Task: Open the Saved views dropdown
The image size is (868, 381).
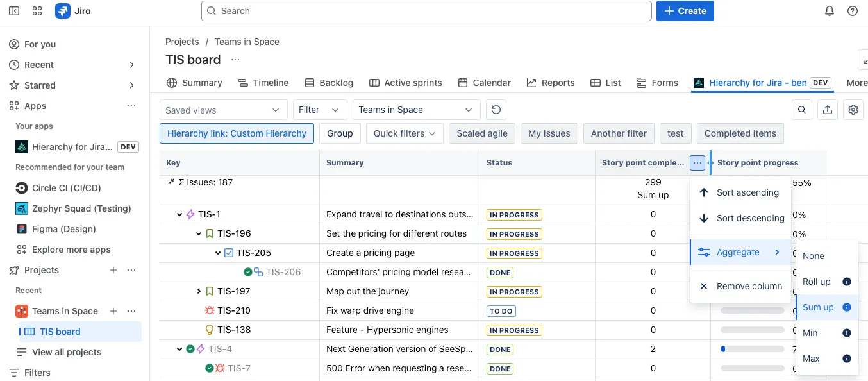Action: point(223,110)
